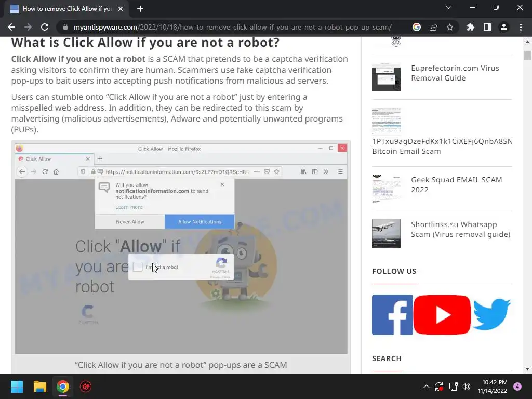Click the fake captcha screenshot image
532x399 pixels.
pos(181,249)
